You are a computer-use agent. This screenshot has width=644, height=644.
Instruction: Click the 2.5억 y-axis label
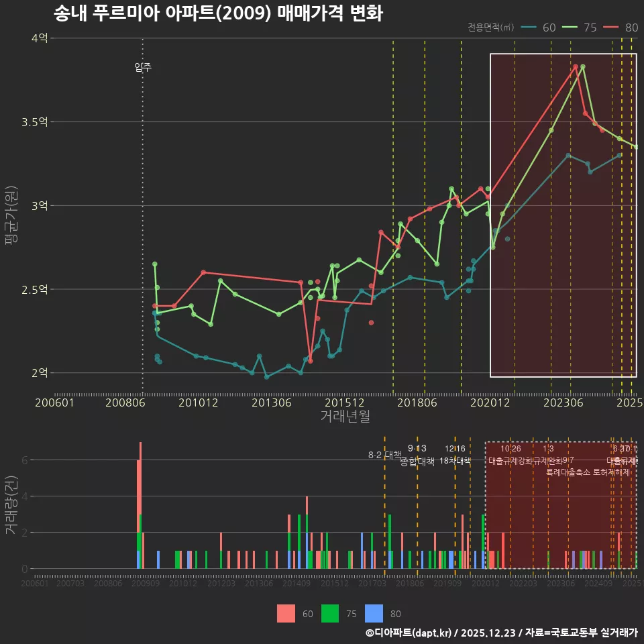tap(36, 289)
